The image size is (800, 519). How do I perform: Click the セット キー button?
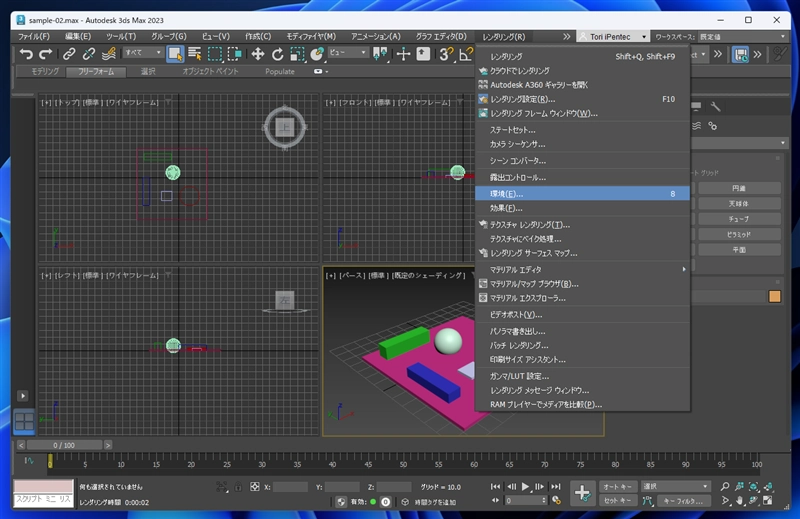617,501
